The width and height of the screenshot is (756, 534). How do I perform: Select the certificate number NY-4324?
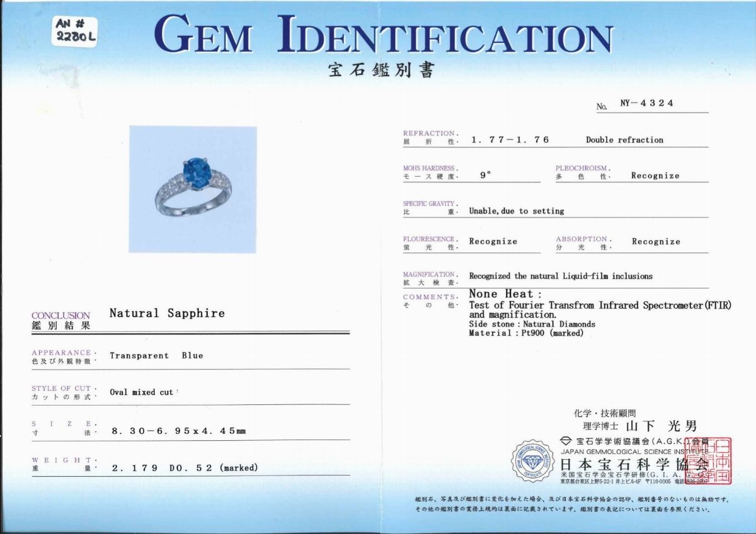click(646, 103)
